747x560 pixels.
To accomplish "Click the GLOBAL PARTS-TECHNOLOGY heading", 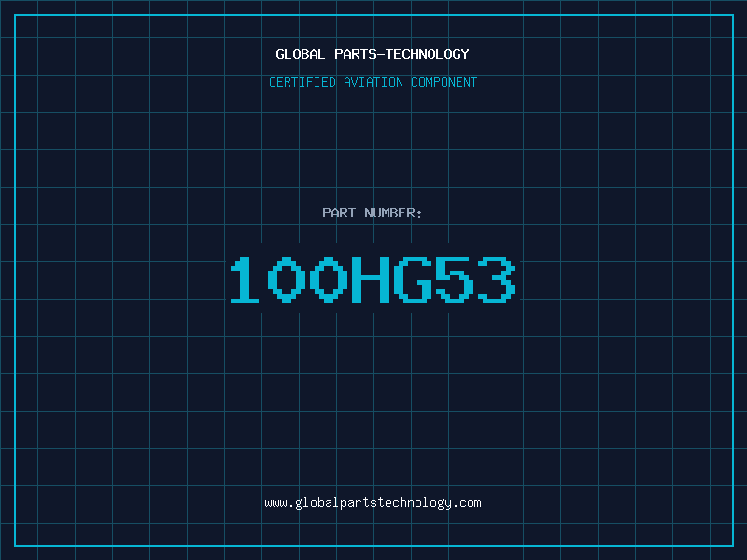I will click(373, 54).
